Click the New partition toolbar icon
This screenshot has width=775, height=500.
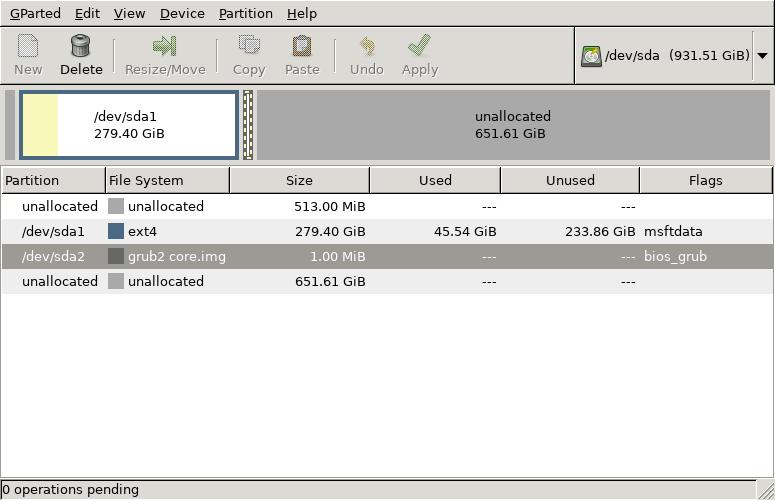pos(28,46)
